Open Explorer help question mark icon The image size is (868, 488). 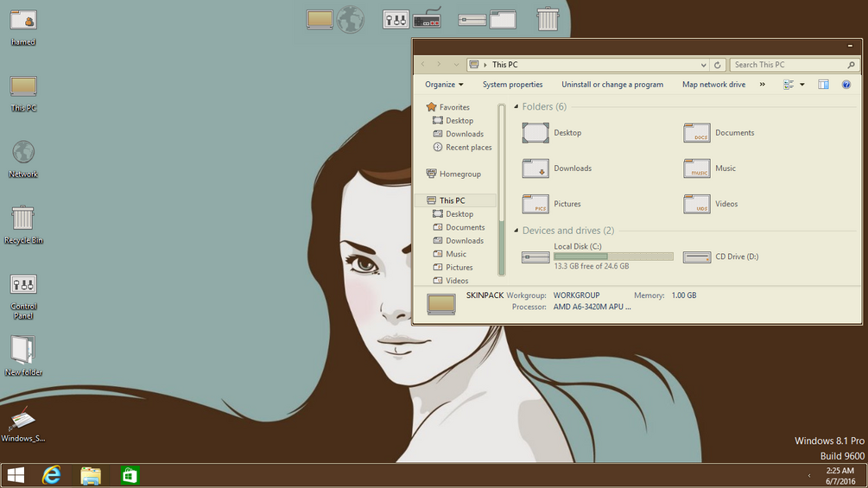pyautogui.click(x=846, y=85)
